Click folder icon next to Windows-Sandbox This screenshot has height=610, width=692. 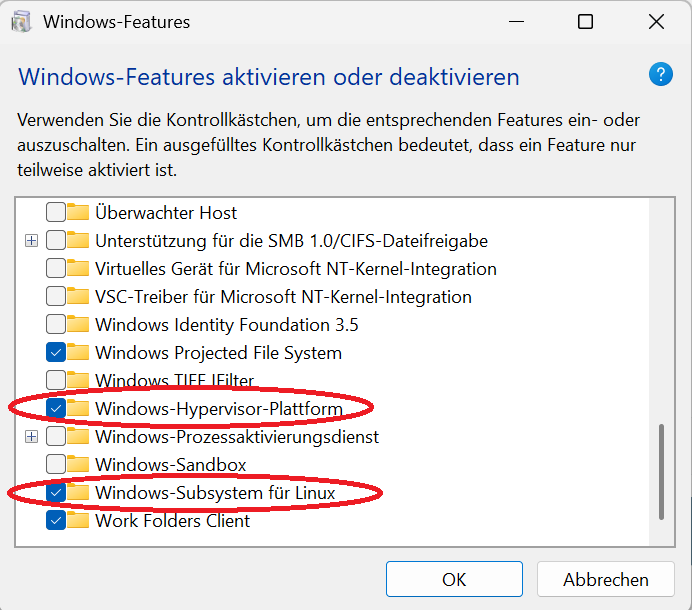tap(78, 464)
